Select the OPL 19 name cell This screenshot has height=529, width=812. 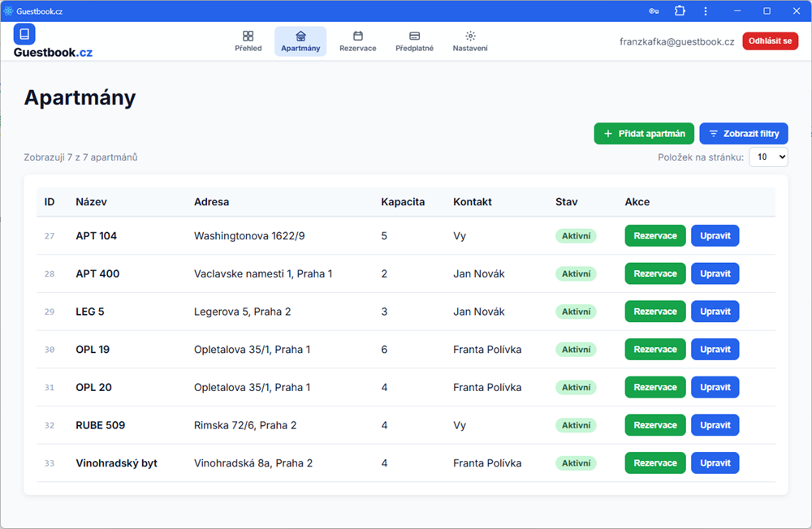point(93,350)
